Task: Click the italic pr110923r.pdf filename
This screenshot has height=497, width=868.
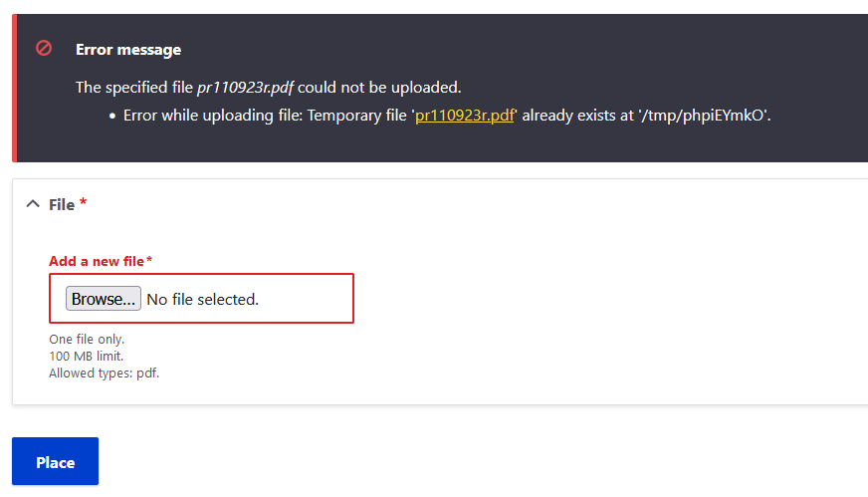Action: point(245,88)
